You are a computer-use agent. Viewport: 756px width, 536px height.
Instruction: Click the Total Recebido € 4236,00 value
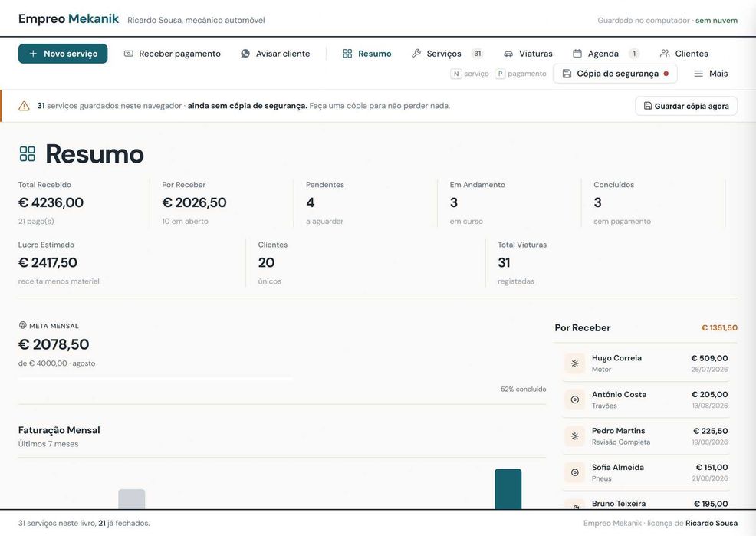click(x=51, y=202)
